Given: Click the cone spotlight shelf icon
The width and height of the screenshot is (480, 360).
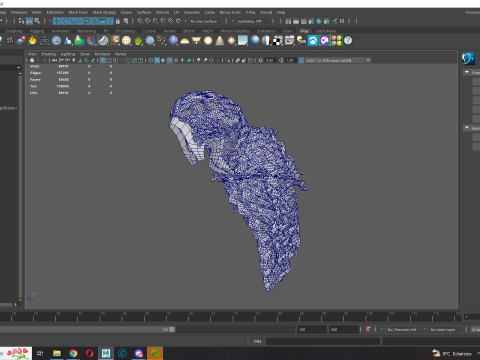Looking at the screenshot, I should (220, 41).
